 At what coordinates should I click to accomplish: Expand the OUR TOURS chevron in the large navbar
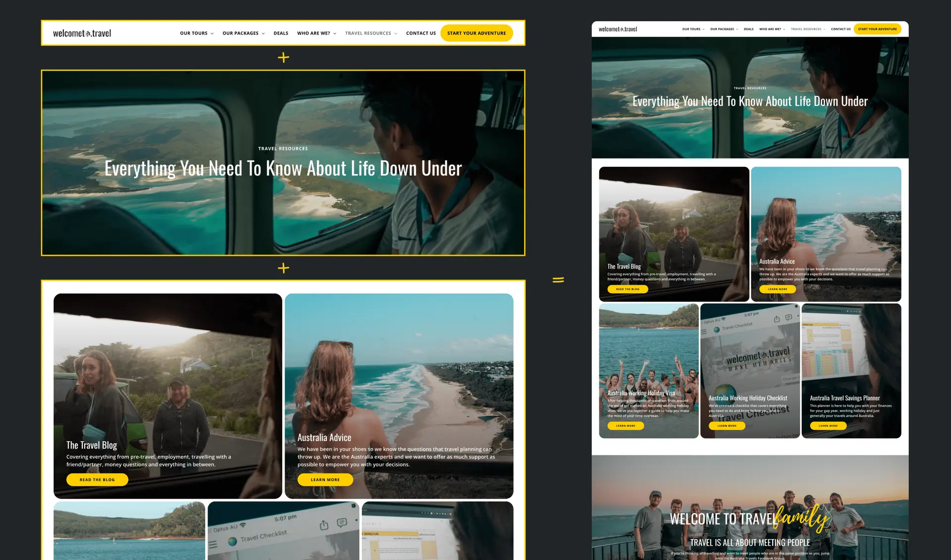212,34
